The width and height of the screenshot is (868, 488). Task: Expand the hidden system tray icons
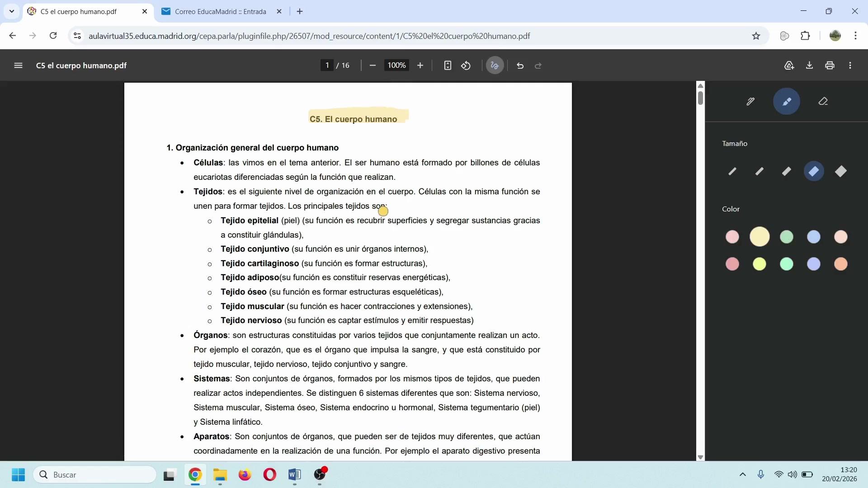[742, 474]
